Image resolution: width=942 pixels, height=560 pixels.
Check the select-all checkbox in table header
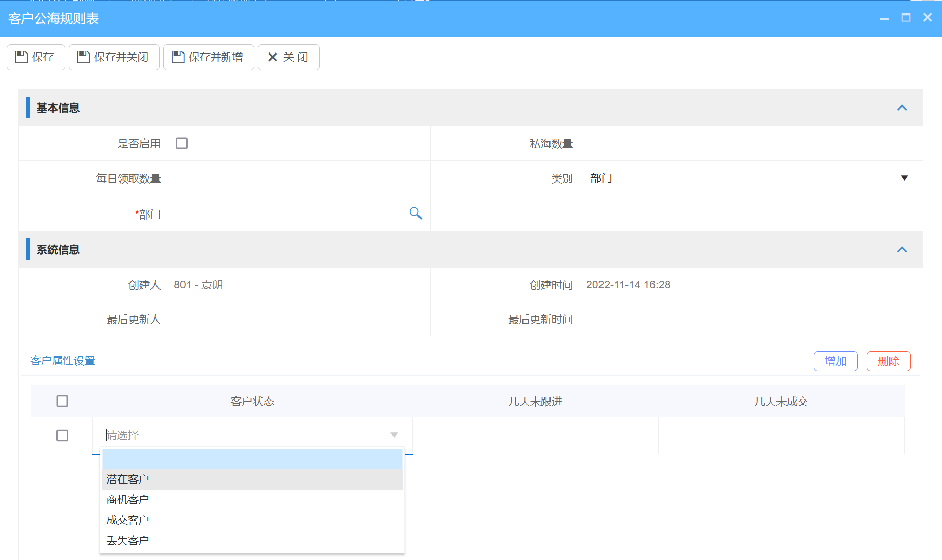click(62, 401)
